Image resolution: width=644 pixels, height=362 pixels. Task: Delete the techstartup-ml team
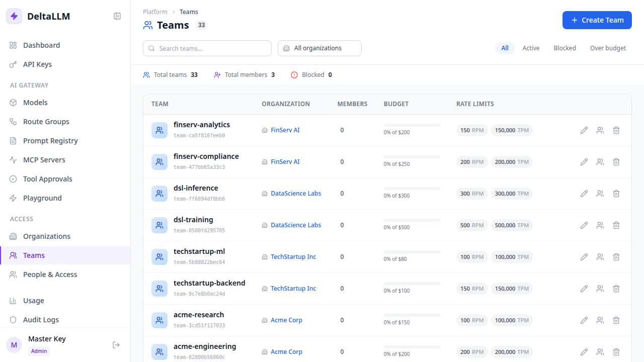click(616, 257)
